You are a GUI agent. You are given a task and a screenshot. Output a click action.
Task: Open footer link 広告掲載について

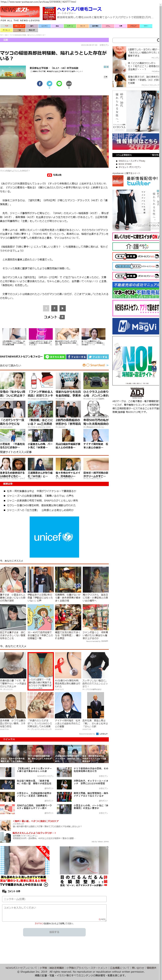[120, 968]
